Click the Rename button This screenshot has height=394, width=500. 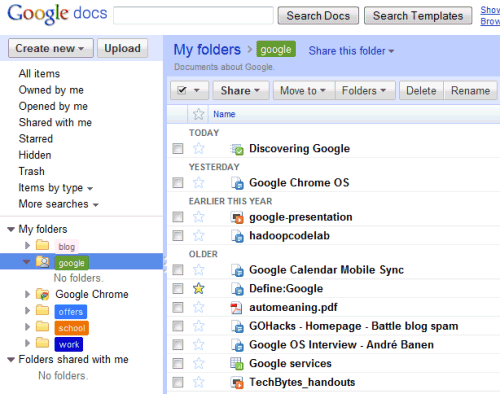click(470, 90)
